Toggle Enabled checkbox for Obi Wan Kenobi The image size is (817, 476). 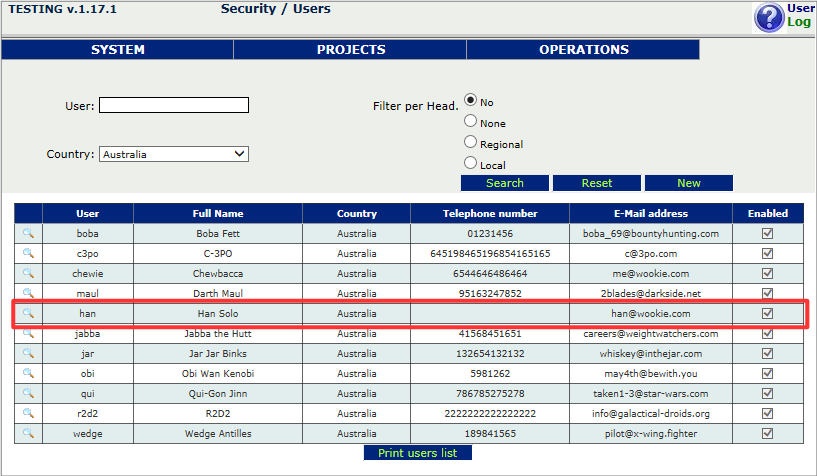768,373
